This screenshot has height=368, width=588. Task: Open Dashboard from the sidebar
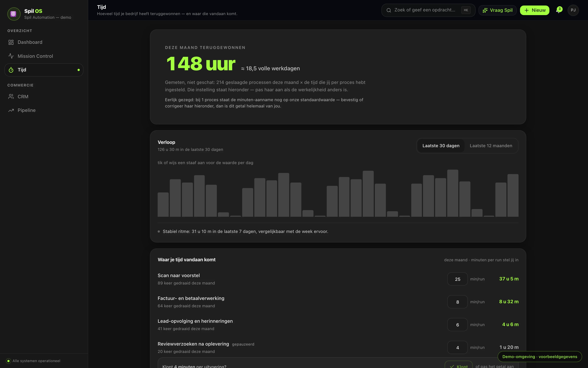pyautogui.click(x=44, y=42)
